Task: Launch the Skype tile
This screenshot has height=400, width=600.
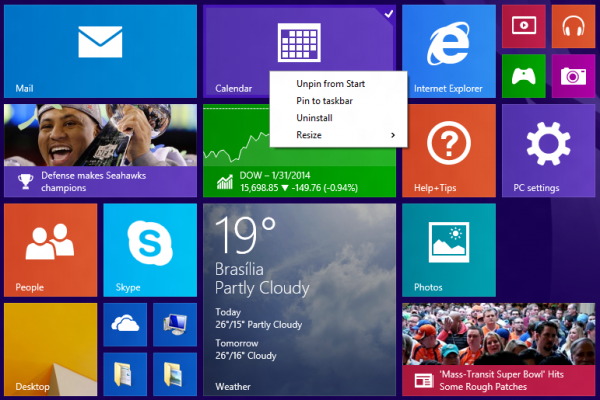Action: pos(150,250)
